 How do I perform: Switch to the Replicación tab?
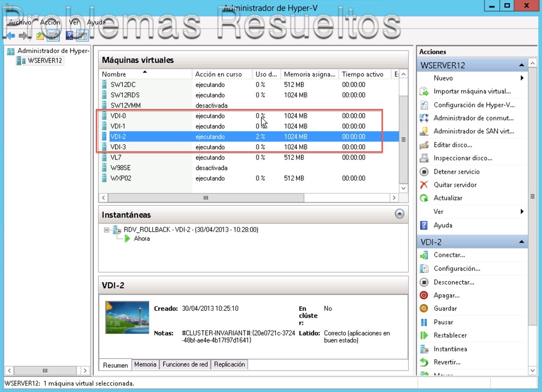point(229,364)
